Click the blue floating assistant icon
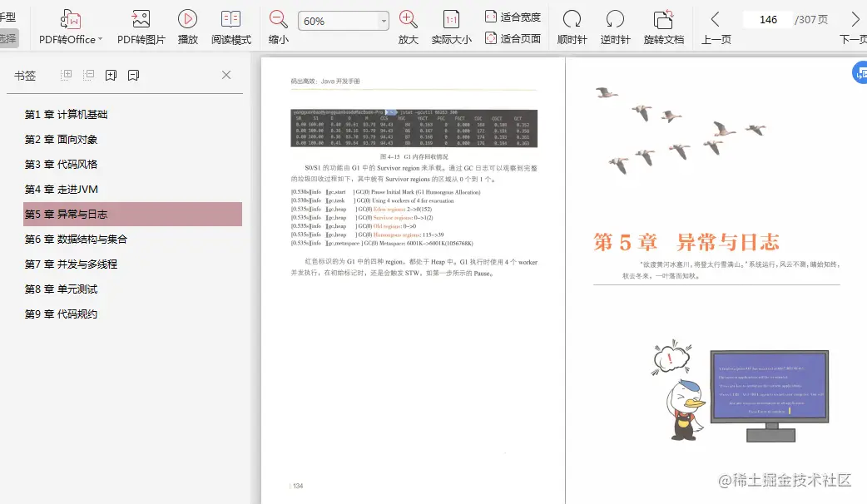 click(860, 73)
